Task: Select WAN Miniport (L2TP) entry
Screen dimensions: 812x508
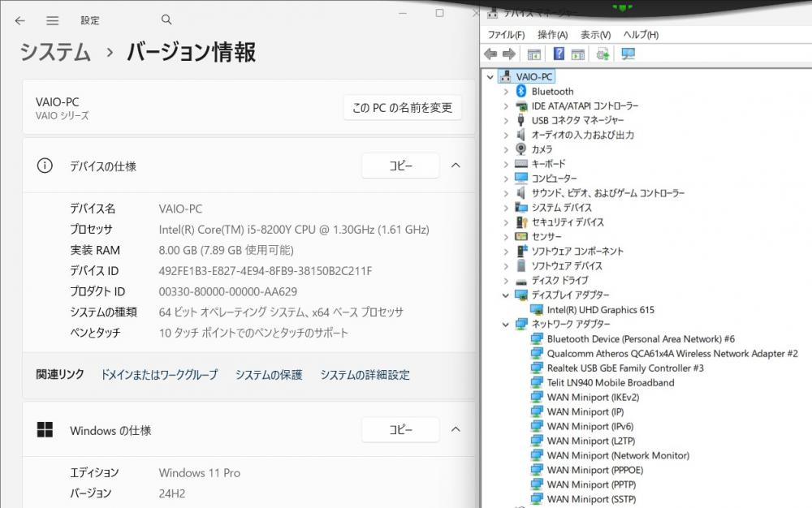Action: click(591, 441)
